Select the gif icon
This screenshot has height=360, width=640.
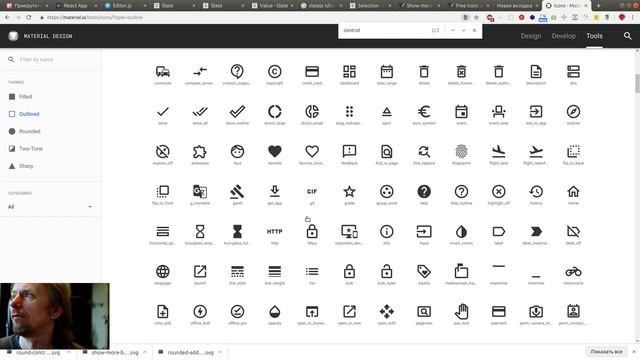312,191
